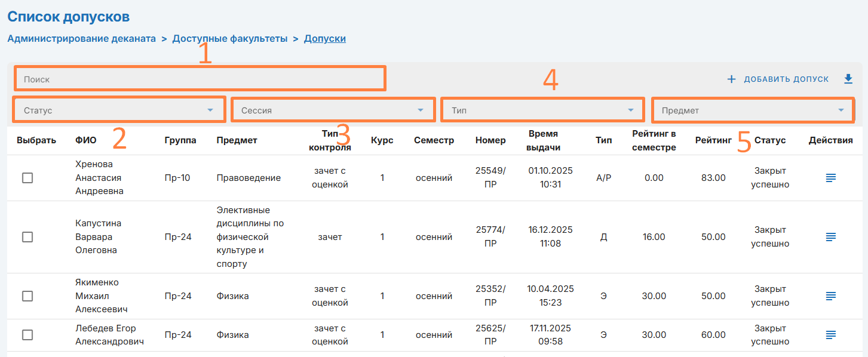The image size is (868, 357).
Task: Click the Время выдачи column header
Action: (x=550, y=140)
